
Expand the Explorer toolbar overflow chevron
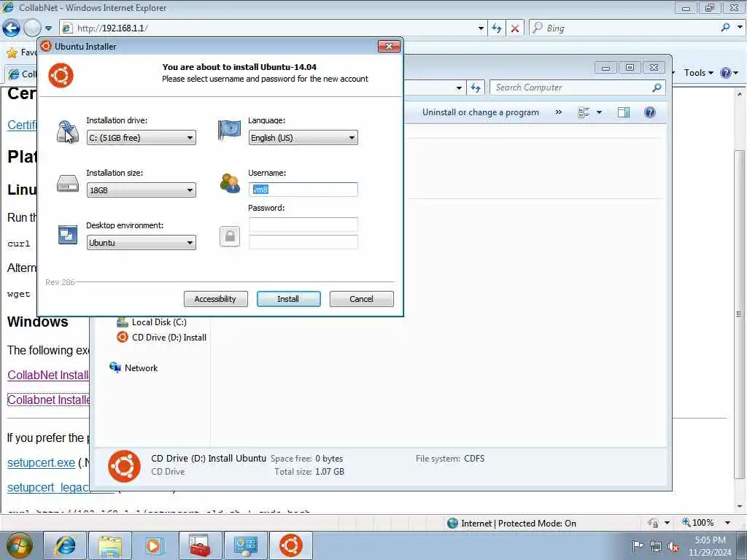558,112
